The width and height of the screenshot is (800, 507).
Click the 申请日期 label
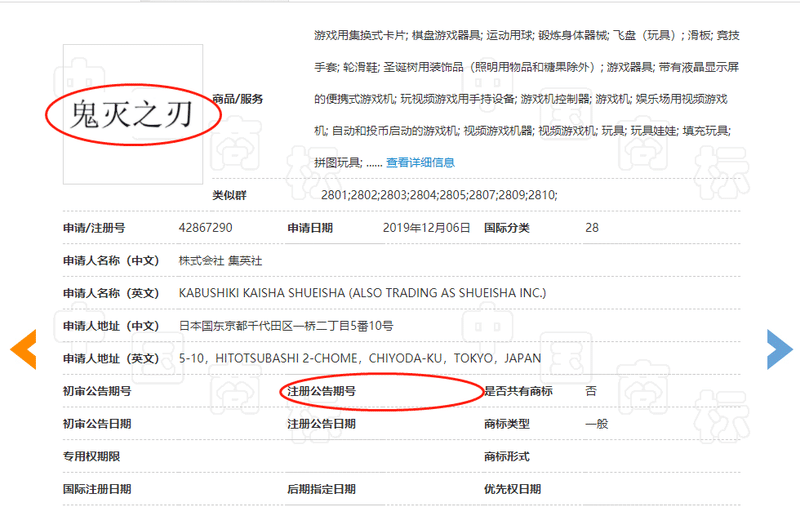tap(310, 228)
